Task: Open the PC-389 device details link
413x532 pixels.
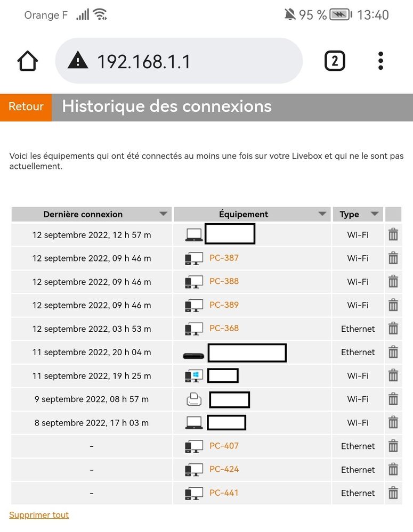Action: pos(223,305)
